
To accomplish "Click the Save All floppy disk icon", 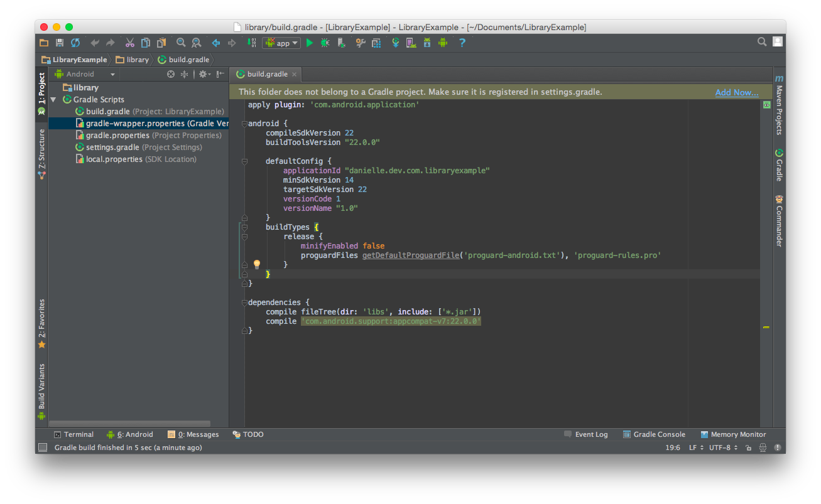I will click(x=60, y=43).
